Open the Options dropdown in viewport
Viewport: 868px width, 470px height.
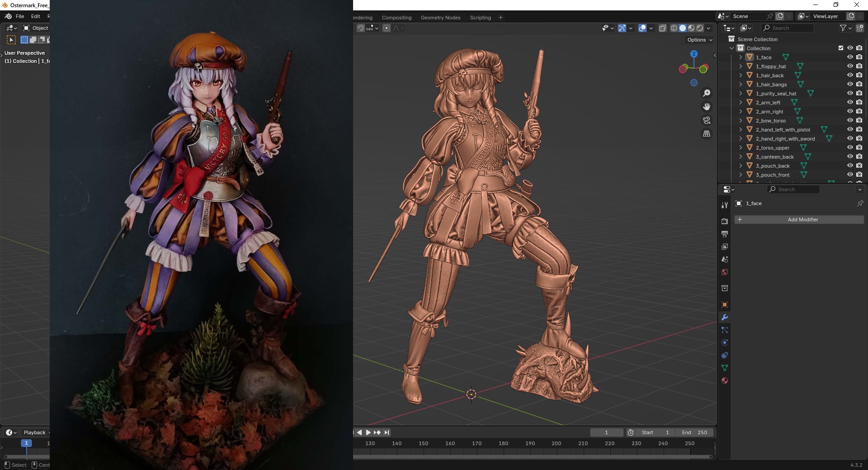pyautogui.click(x=699, y=40)
